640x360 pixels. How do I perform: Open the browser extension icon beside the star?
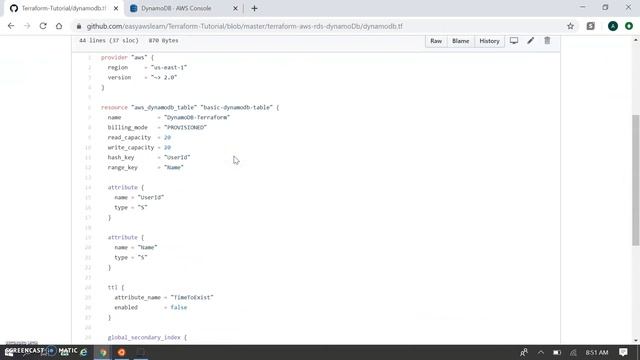click(591, 26)
